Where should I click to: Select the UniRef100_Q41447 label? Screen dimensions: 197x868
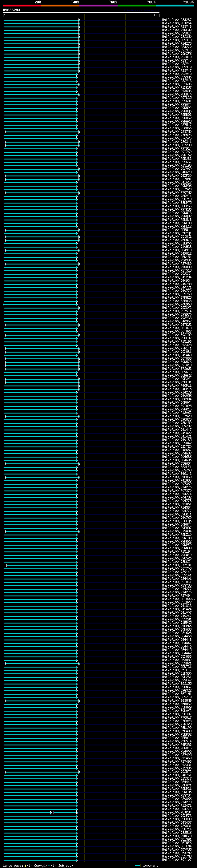coord(177,430)
